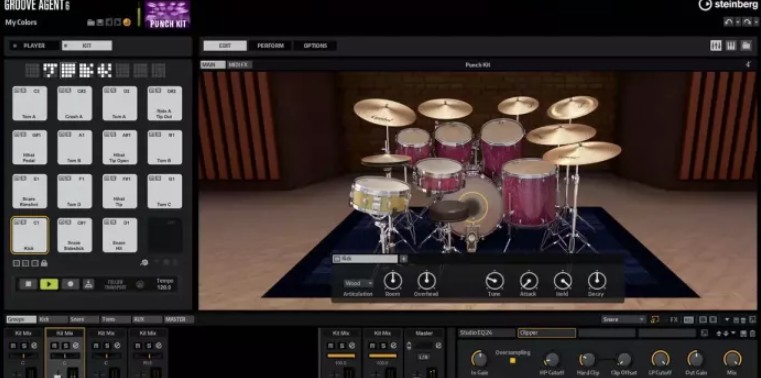Click the undo arrow icon

[x=728, y=22]
